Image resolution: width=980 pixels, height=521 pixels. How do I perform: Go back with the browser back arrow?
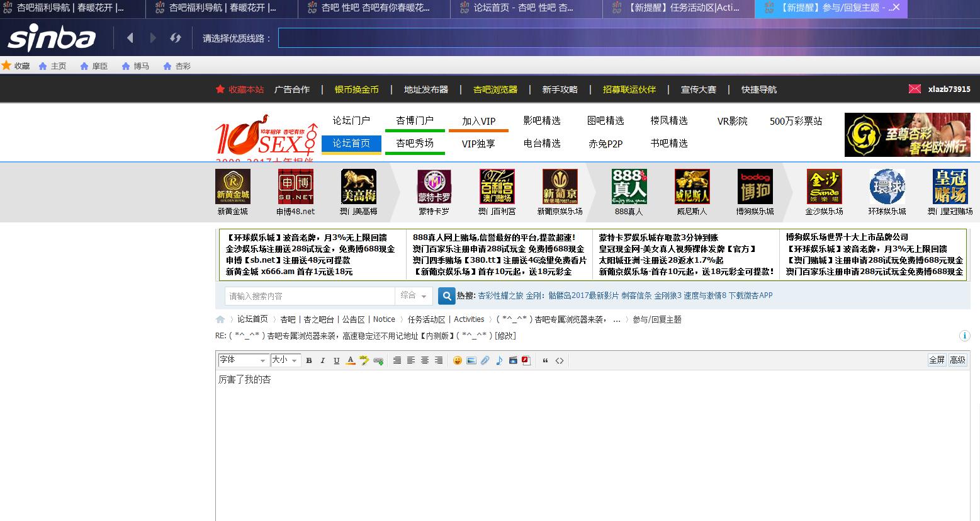coord(130,38)
